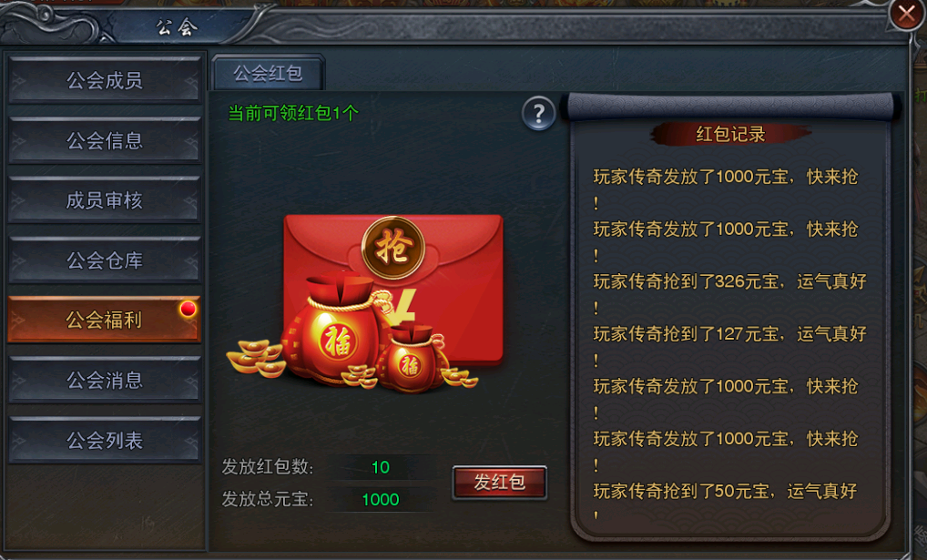Edit 发放红包数 field showing 10
This screenshot has height=560, width=927.
tap(380, 467)
